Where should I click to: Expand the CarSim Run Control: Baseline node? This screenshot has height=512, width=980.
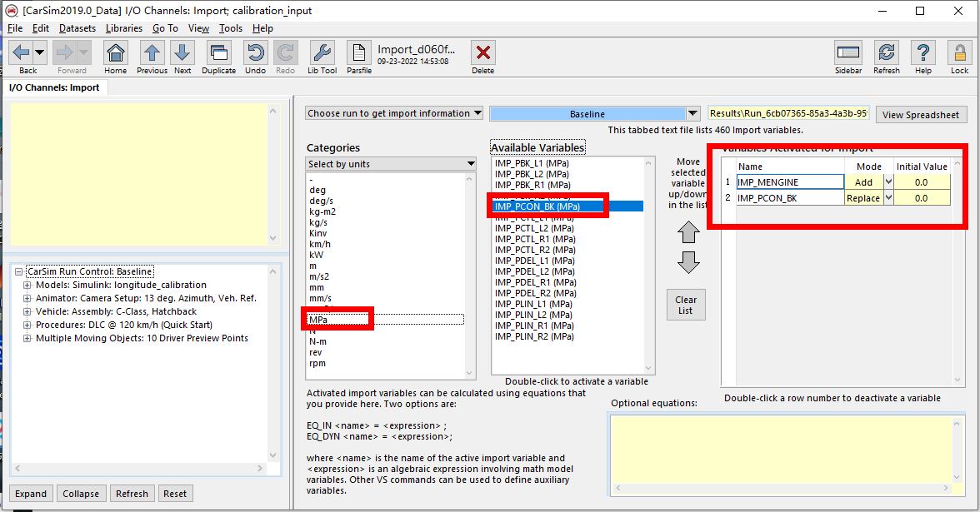click(x=18, y=271)
